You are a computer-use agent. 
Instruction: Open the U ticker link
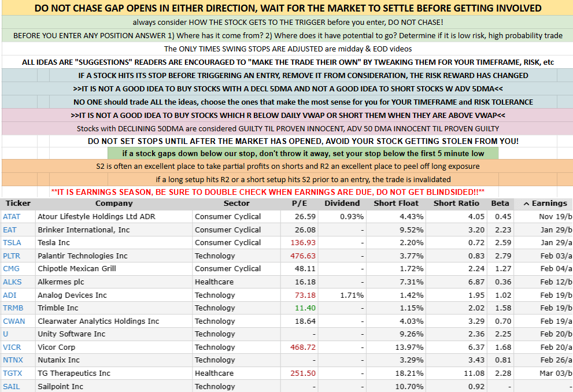click(x=5, y=334)
